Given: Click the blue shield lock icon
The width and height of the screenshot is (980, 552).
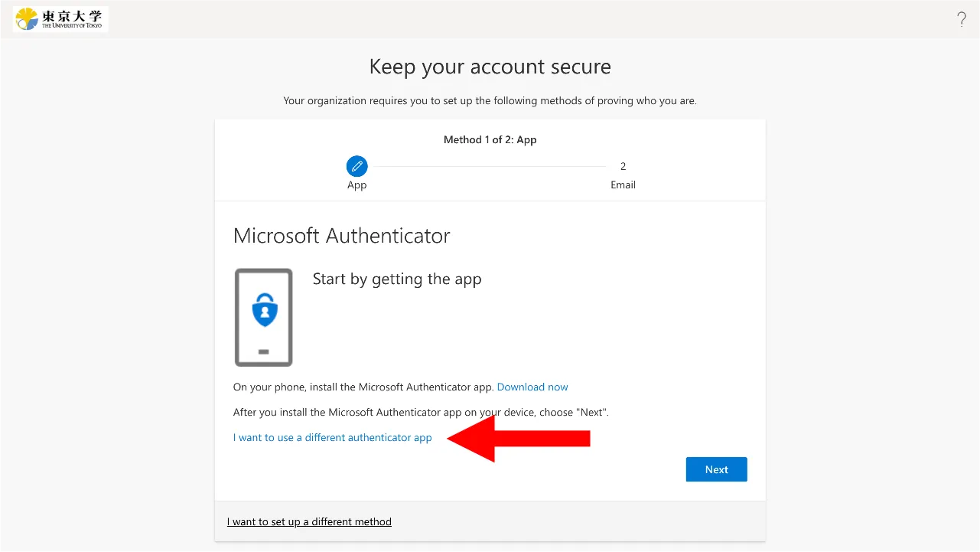Looking at the screenshot, I should [x=265, y=310].
